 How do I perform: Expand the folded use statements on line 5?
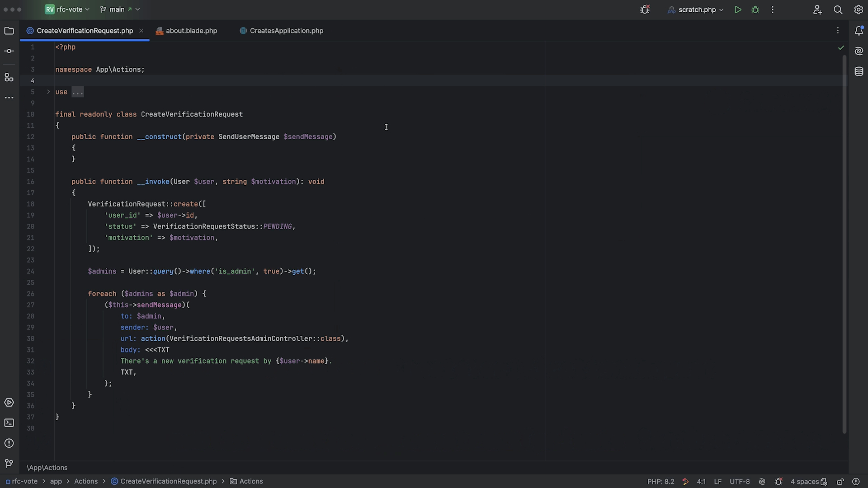coord(77,92)
